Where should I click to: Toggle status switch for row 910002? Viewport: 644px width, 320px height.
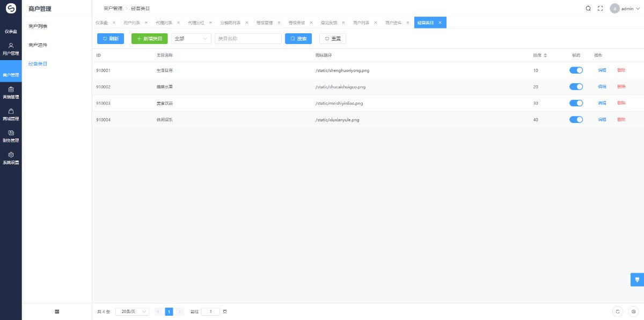point(576,86)
